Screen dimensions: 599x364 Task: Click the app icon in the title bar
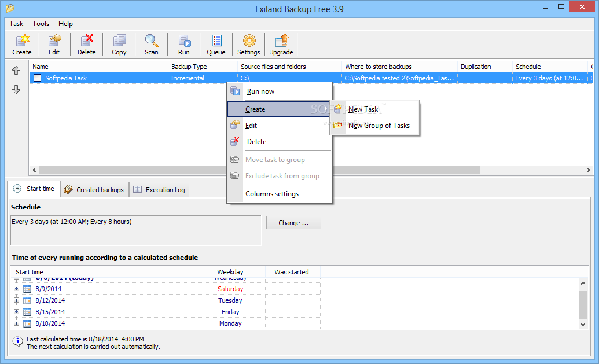click(10, 8)
